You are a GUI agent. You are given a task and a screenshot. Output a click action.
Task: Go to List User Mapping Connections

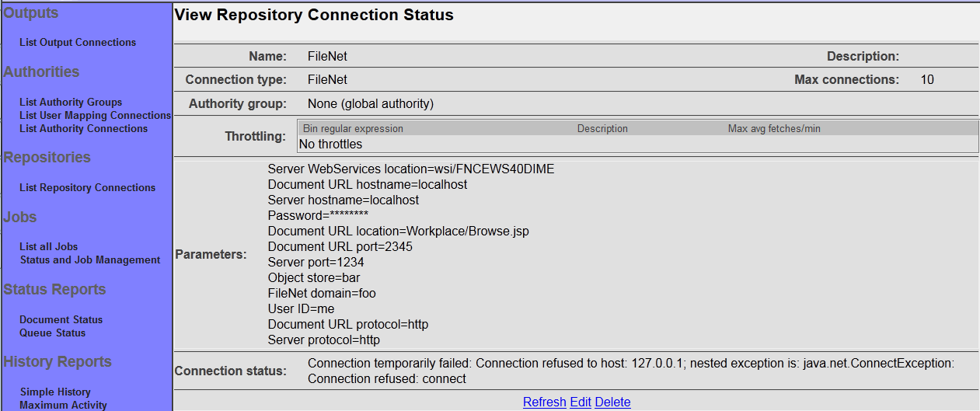tap(95, 115)
